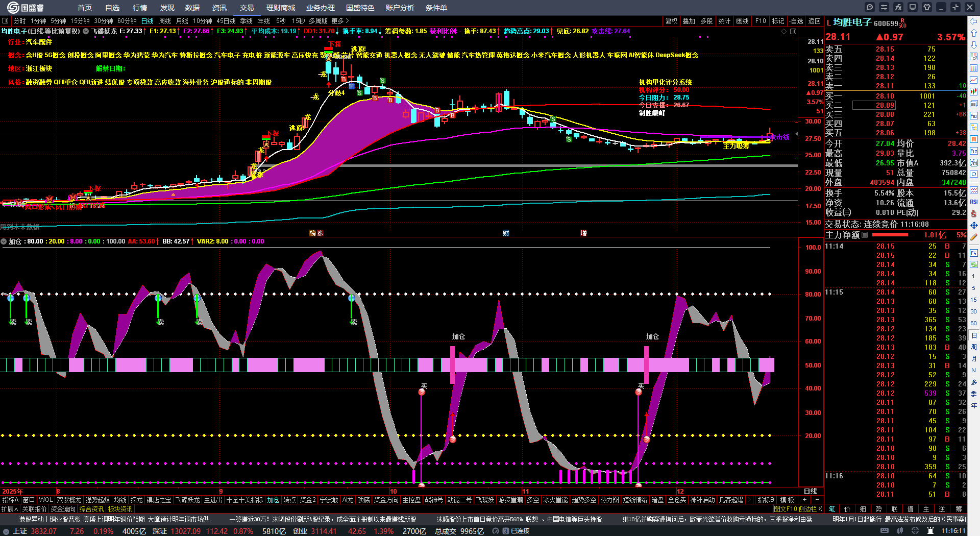This screenshot has height=536, width=980.
Task: Click the up arrow in right sidebar
Action: (974, 34)
